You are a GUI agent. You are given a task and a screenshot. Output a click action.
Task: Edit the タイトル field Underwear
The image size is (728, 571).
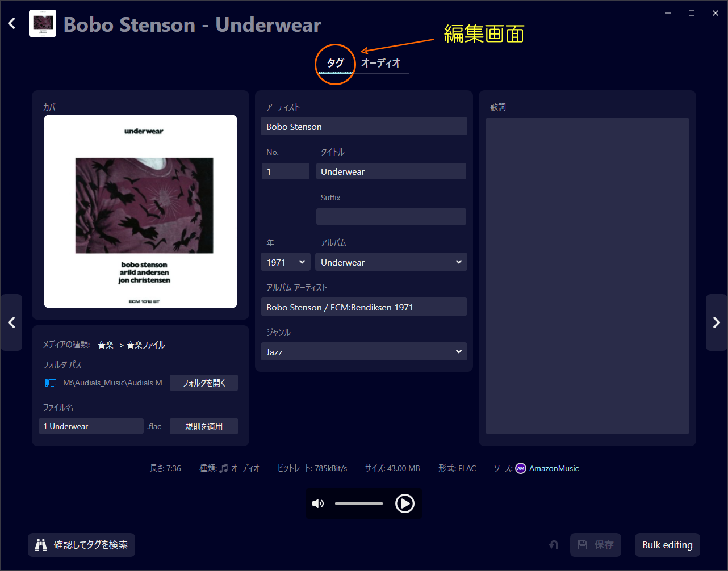[391, 171]
